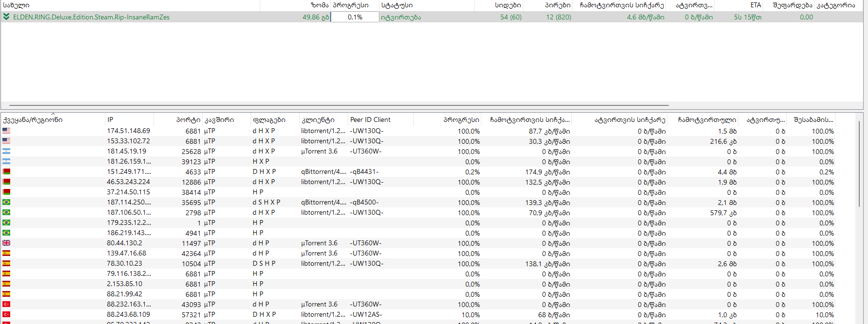Select peer IP 46.53.243.224
This screenshot has width=868, height=324.
129,182
